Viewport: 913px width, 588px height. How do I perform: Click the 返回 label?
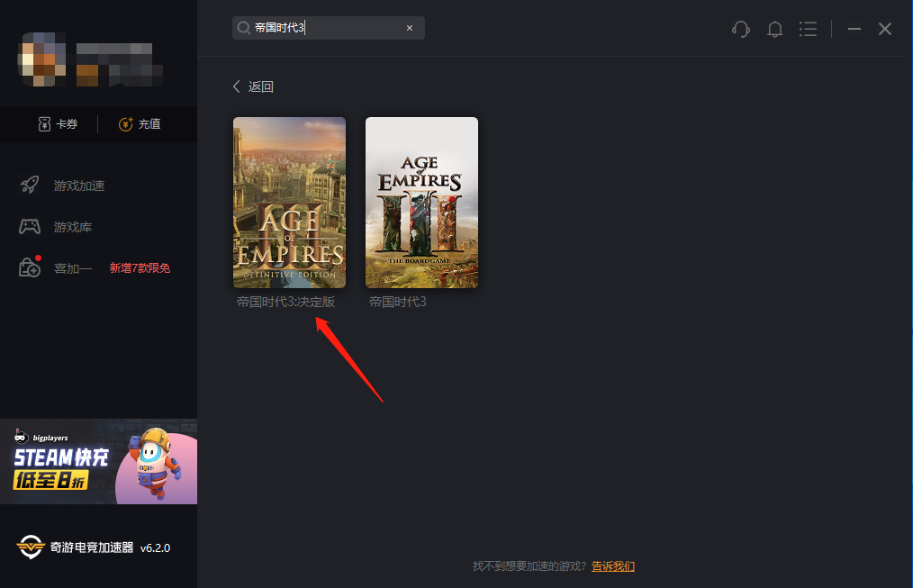(261, 86)
